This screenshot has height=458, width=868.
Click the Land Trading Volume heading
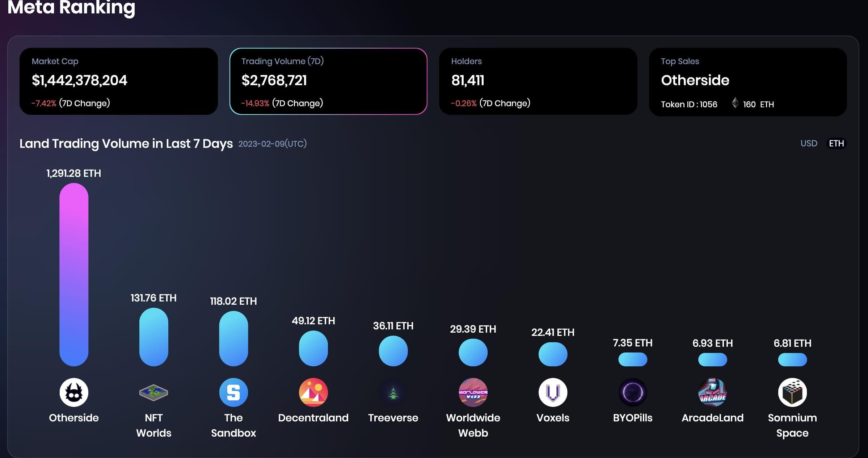coord(126,143)
